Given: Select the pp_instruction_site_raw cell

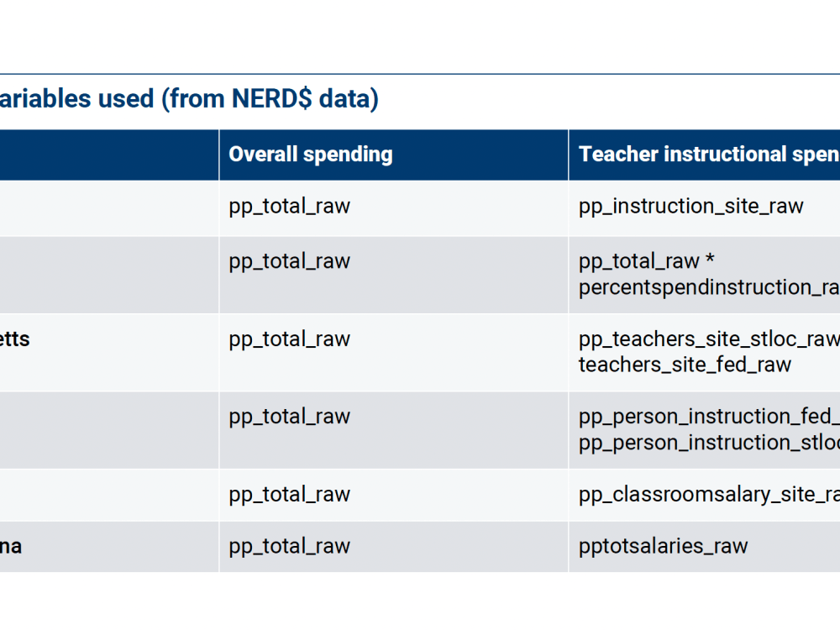Looking at the screenshot, I should point(690,206).
